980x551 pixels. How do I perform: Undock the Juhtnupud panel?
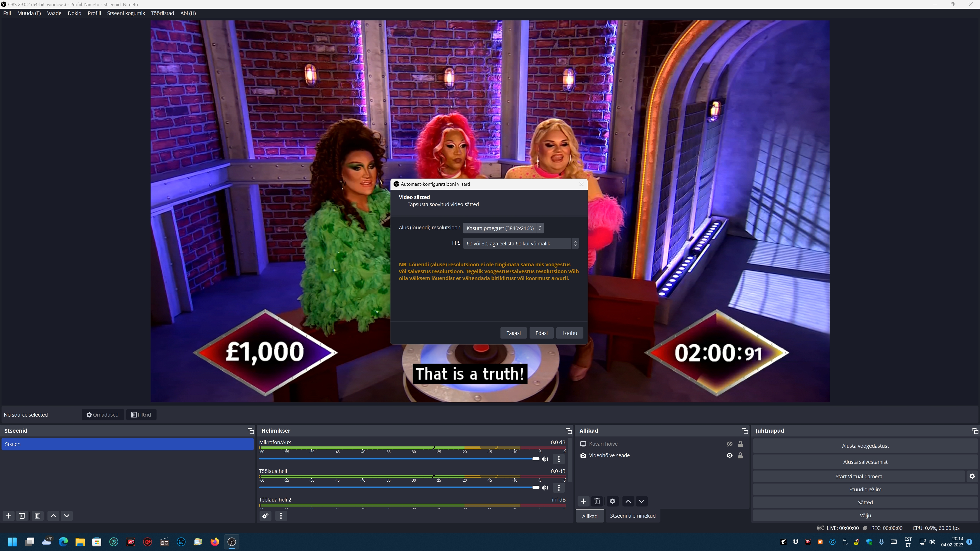(x=975, y=430)
